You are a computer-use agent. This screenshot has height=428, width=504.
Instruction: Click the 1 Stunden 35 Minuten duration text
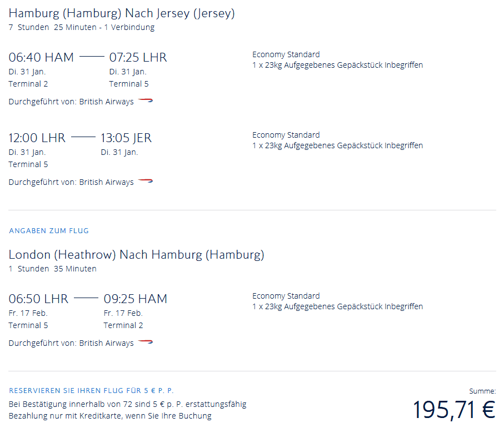[x=52, y=269]
